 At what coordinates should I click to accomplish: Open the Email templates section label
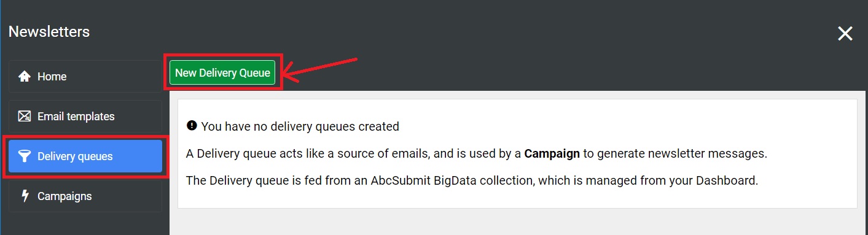click(76, 117)
